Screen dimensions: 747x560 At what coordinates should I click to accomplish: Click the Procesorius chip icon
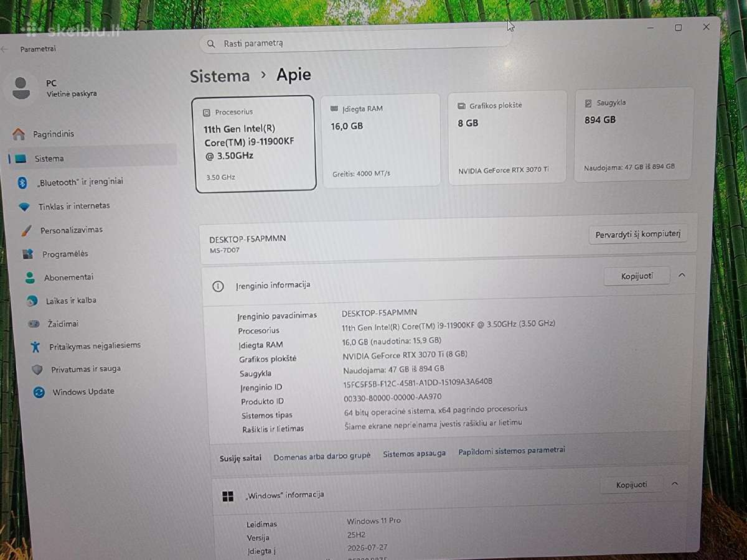[207, 113]
